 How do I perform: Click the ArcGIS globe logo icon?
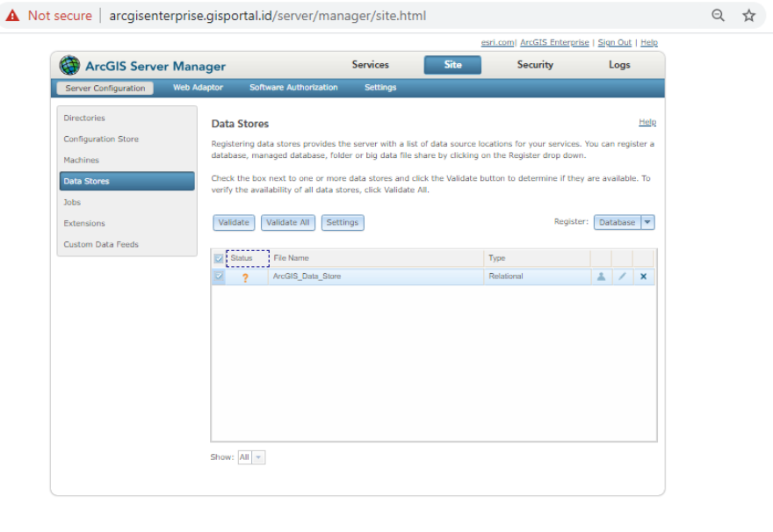[69, 65]
